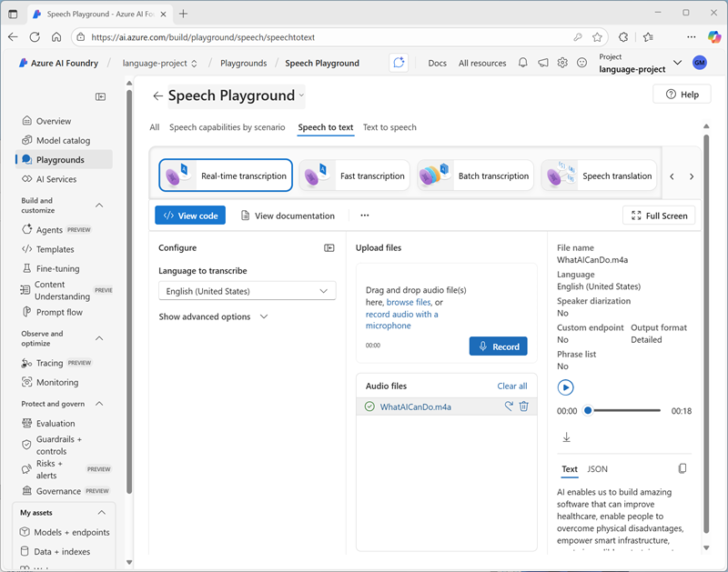Switch to the Text to speech tab
Viewport: 728px width, 572px height.
[389, 127]
